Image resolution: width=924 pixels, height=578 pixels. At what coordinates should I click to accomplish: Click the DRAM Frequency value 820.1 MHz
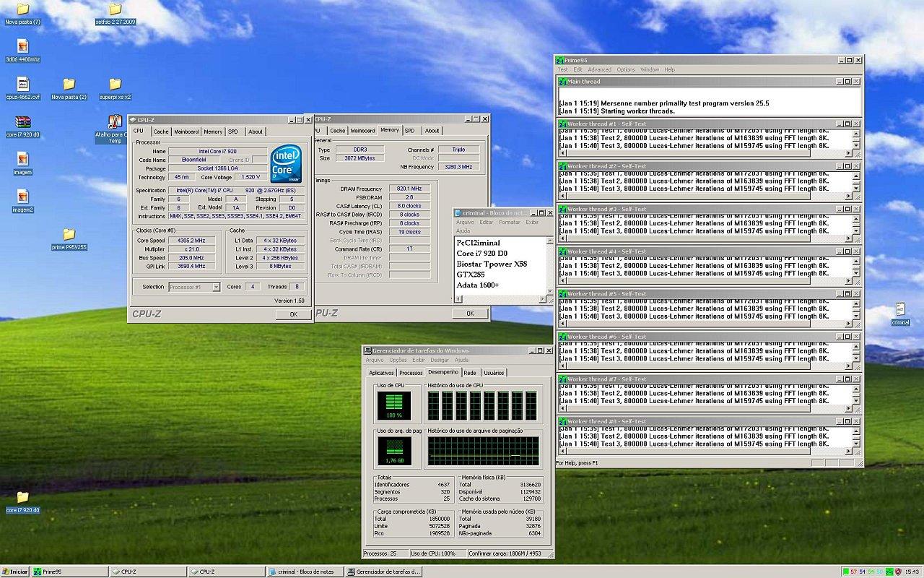tap(409, 189)
